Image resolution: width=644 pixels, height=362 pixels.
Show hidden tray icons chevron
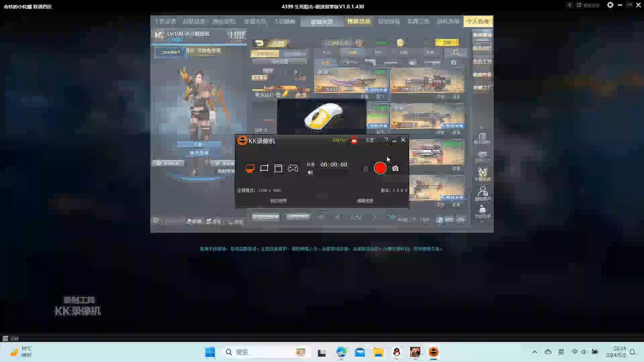(535, 352)
